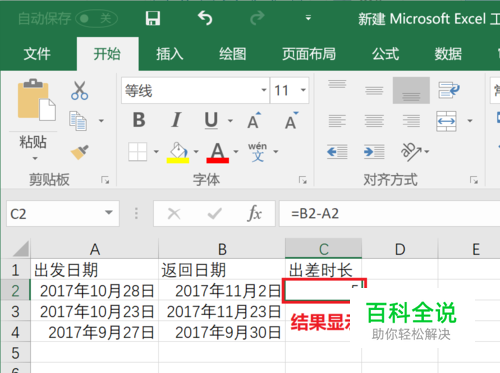This screenshot has height=373, width=500.
Task: Cut selection with scissors icon
Action: coord(80,90)
